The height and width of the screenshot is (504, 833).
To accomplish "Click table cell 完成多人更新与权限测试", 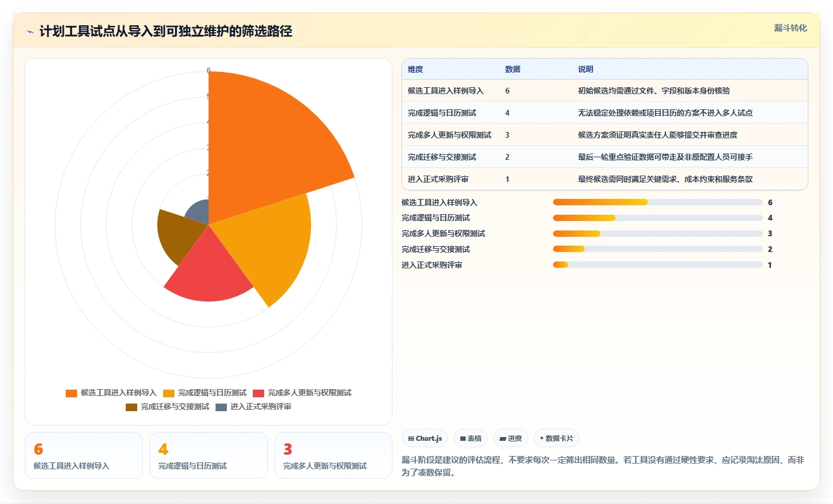I will click(449, 135).
